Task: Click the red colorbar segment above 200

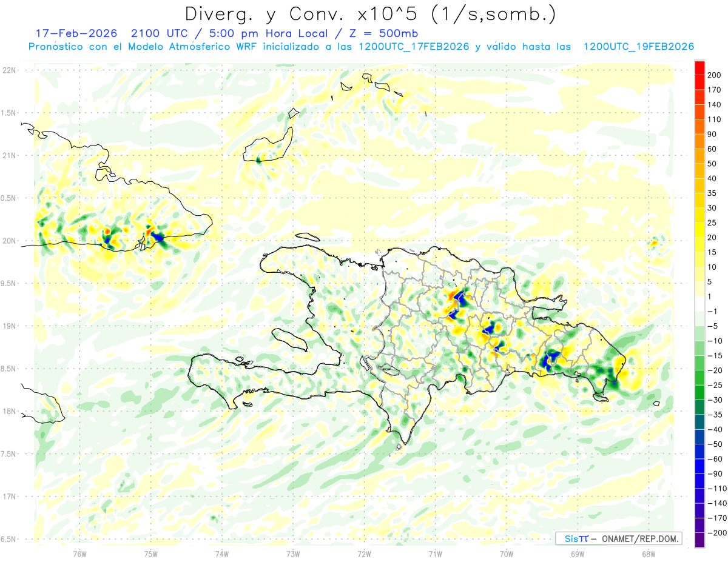Action: [x=699, y=68]
